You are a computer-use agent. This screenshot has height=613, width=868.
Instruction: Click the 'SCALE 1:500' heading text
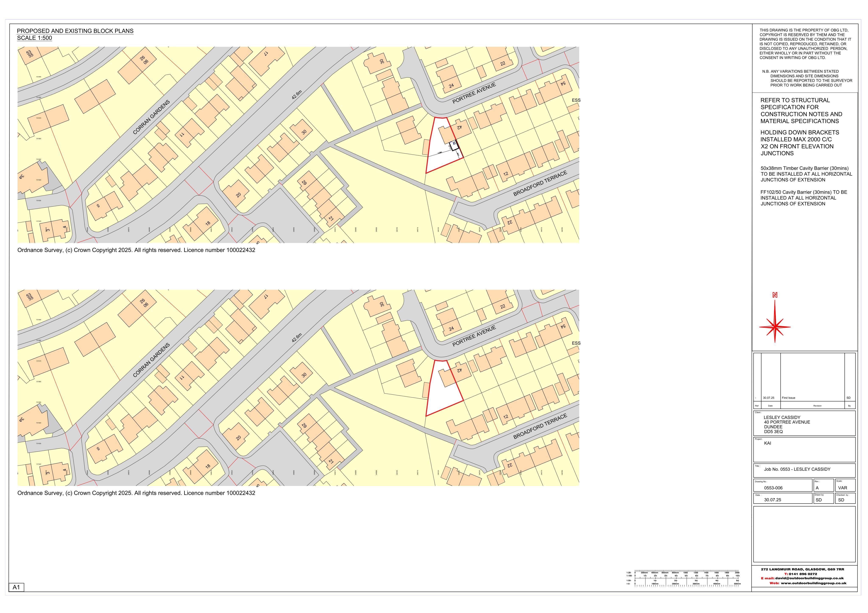pyautogui.click(x=34, y=38)
